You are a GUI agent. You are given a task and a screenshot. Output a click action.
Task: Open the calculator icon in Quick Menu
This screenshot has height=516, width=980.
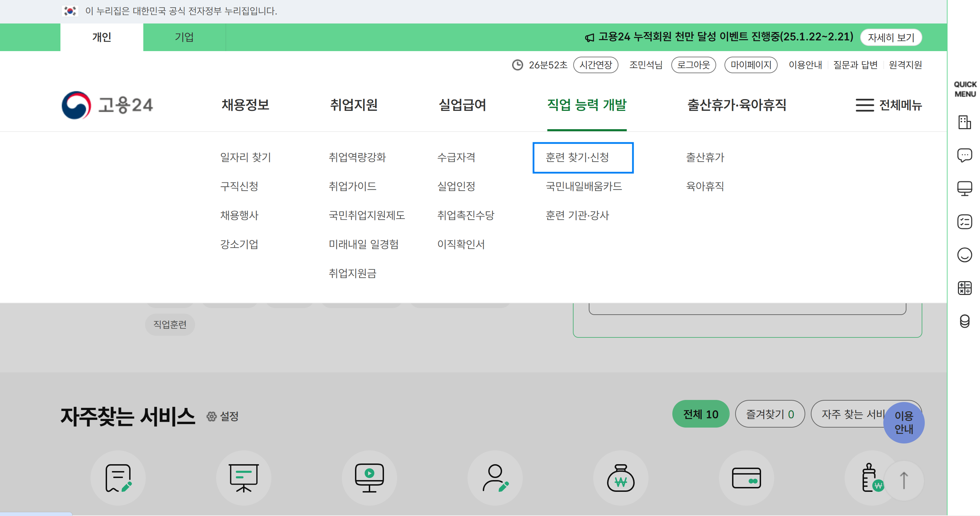pos(964,288)
